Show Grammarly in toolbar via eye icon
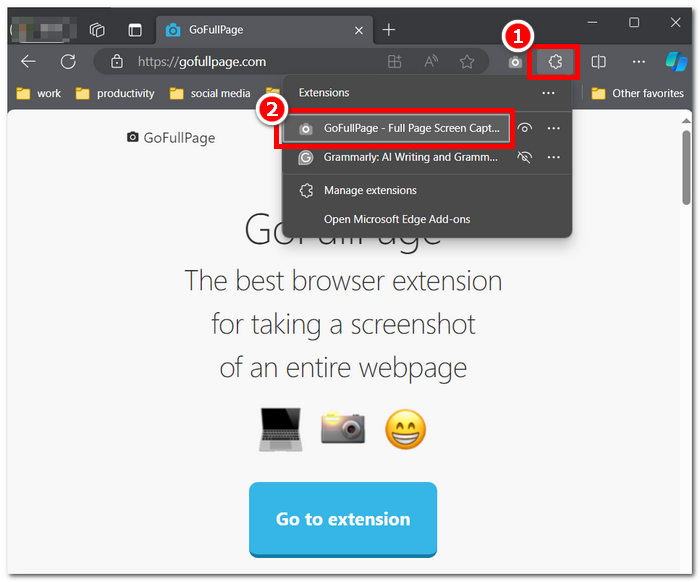 click(x=524, y=158)
